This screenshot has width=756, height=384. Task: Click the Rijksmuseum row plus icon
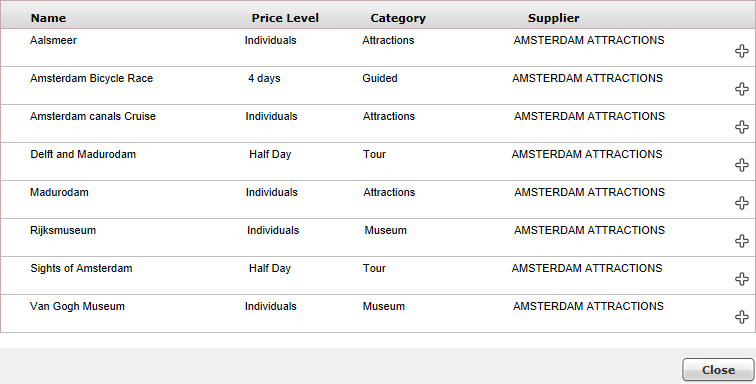click(x=742, y=241)
